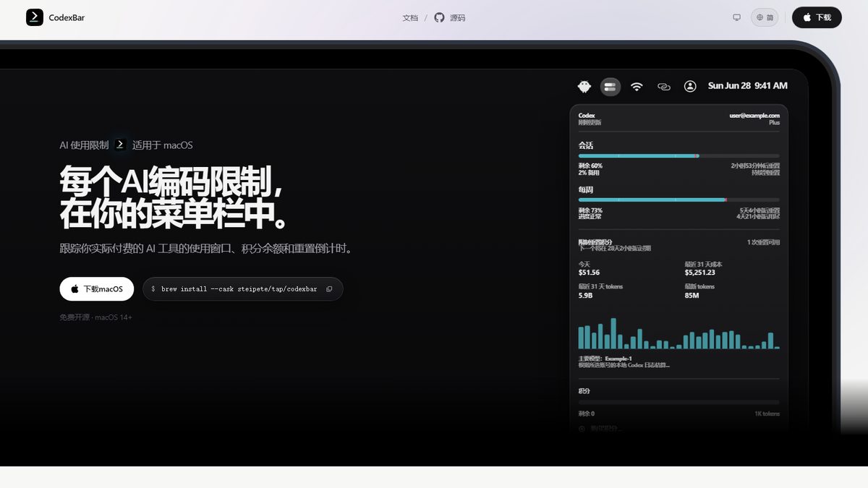
Task: Click the 积分 credits progress bar
Action: click(678, 403)
